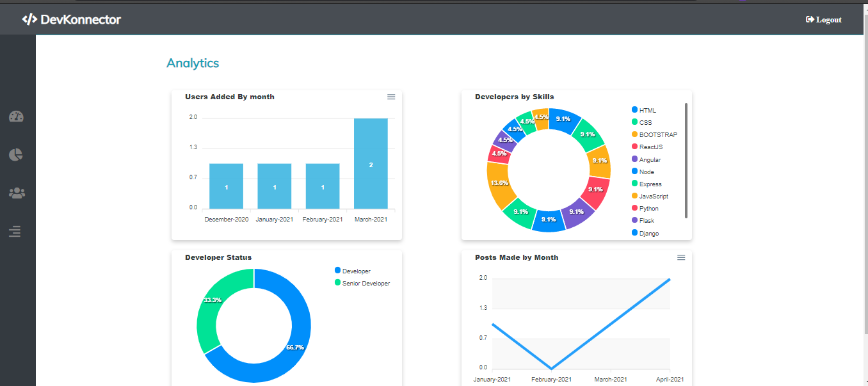Toggle ReactJS series in skills legend
The image size is (868, 386).
click(647, 147)
